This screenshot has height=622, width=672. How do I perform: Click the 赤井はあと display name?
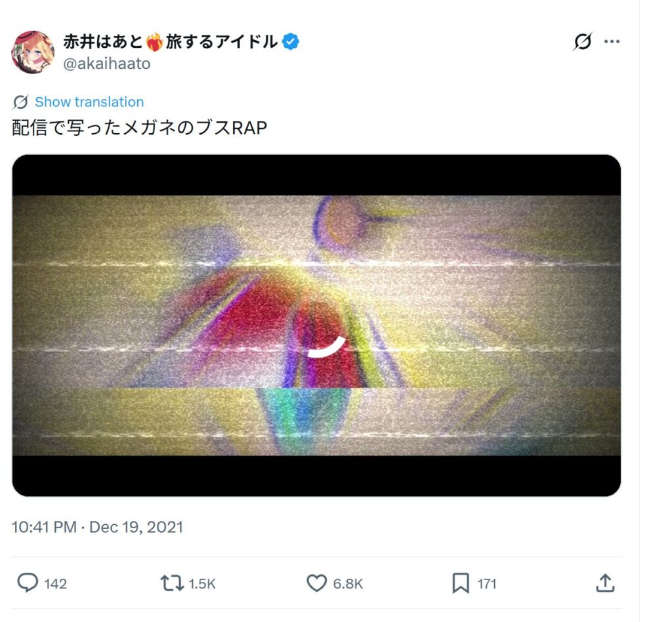(171, 41)
